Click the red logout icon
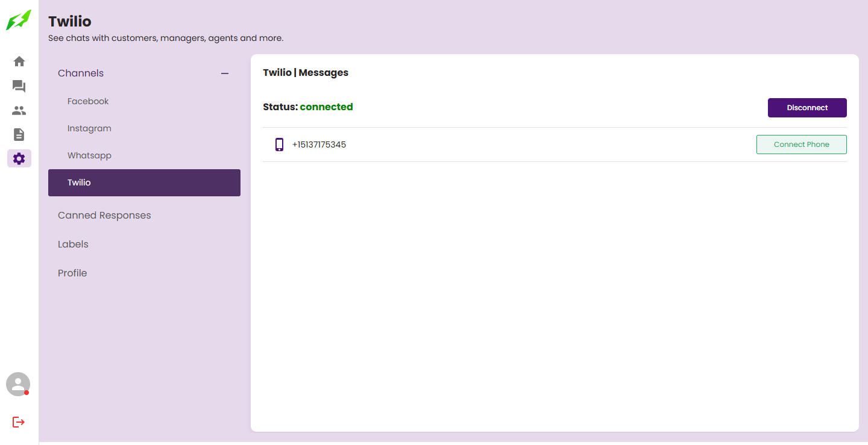 pyautogui.click(x=19, y=422)
